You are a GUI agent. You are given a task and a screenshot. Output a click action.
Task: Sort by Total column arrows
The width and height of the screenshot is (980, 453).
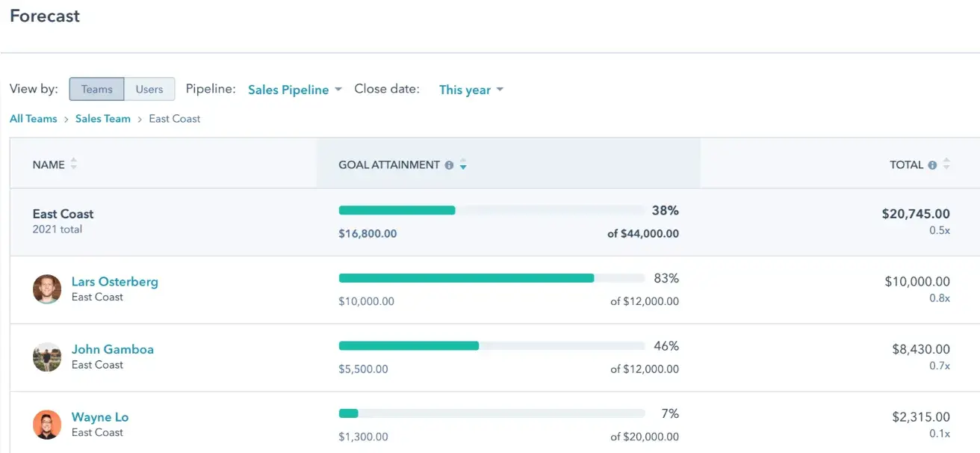[x=946, y=164]
